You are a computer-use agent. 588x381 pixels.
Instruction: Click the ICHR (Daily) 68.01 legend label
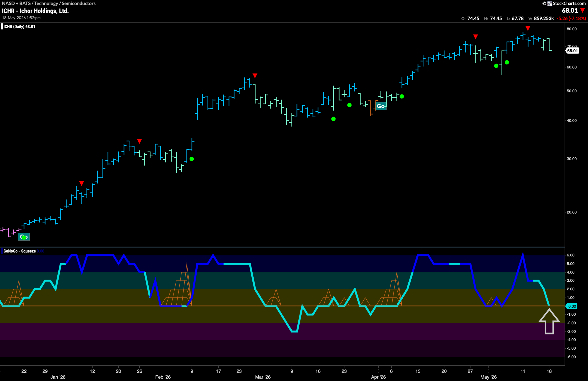coord(19,26)
